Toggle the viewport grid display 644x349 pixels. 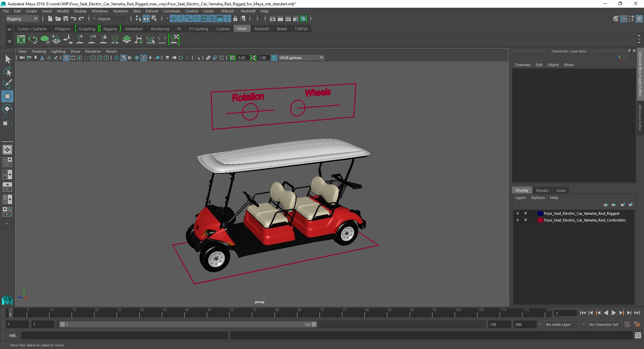(x=66, y=58)
